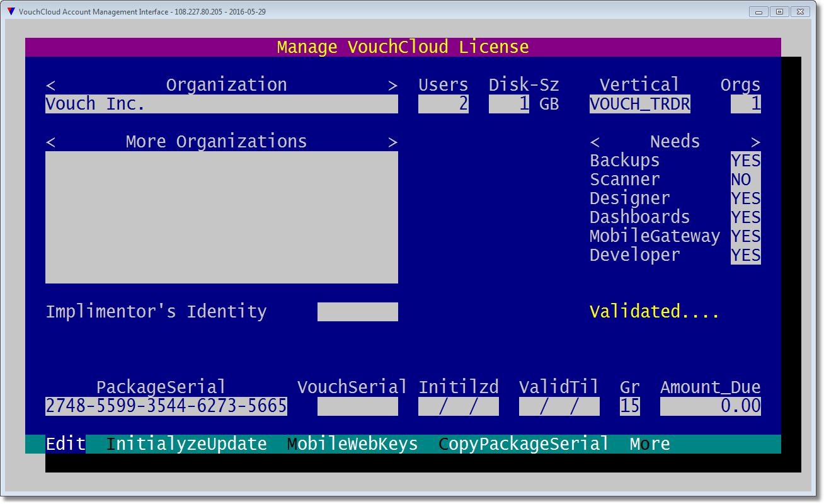The width and height of the screenshot is (824, 504).
Task: Click the Dashboards label
Action: pos(639,217)
